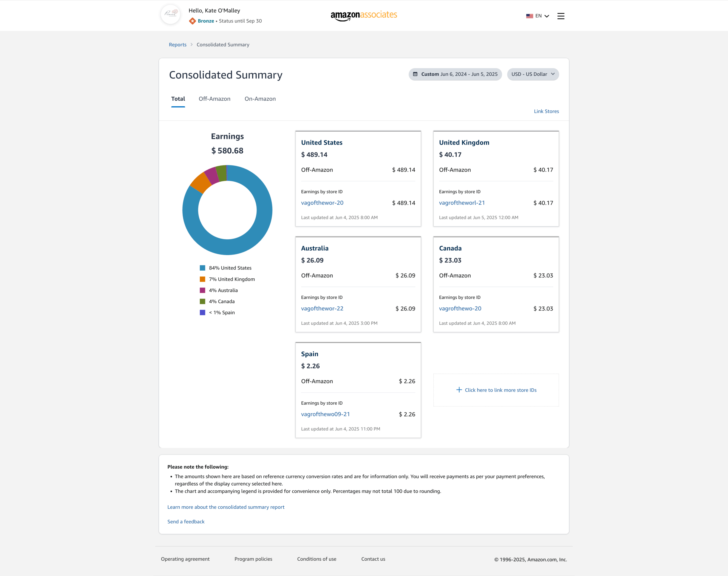Open store ID vagrofthewo-20

[460, 308]
